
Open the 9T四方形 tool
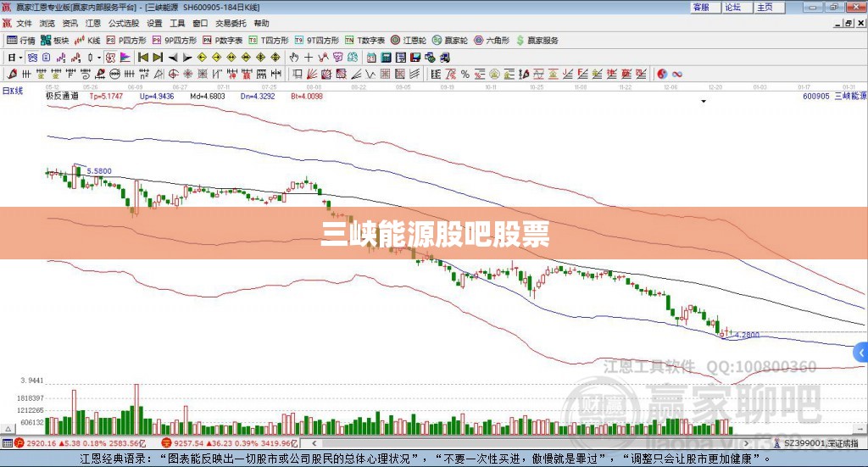[x=317, y=41]
